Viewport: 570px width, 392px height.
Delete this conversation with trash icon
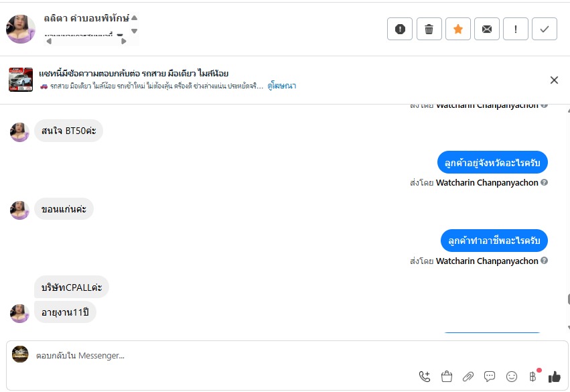(429, 29)
